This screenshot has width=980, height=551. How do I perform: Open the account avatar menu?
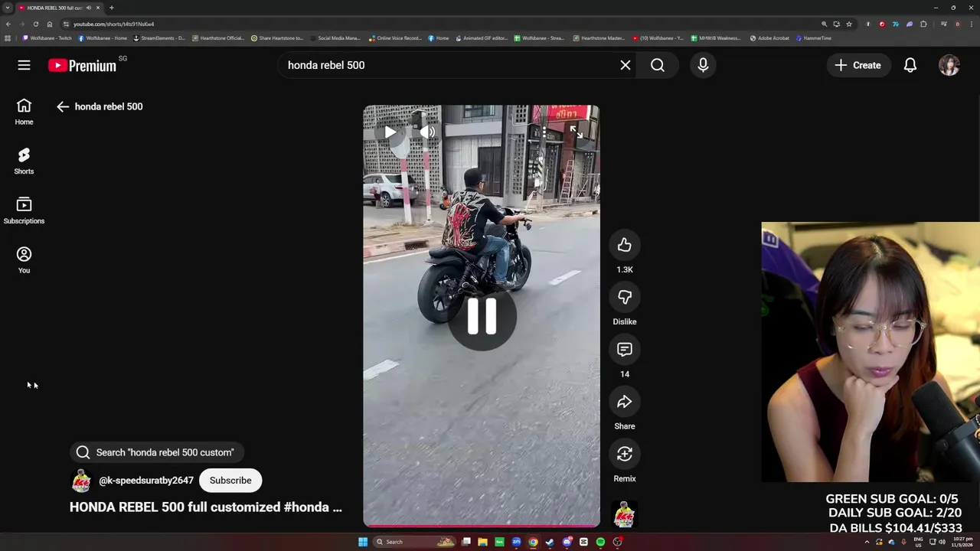949,65
